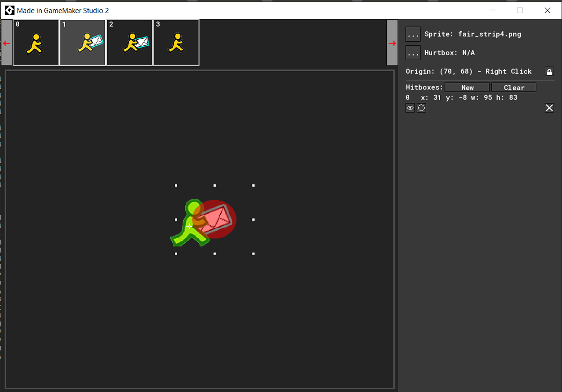Click the white origin crosshair on the sprite
The width and height of the screenshot is (562, 392).
(189, 226)
